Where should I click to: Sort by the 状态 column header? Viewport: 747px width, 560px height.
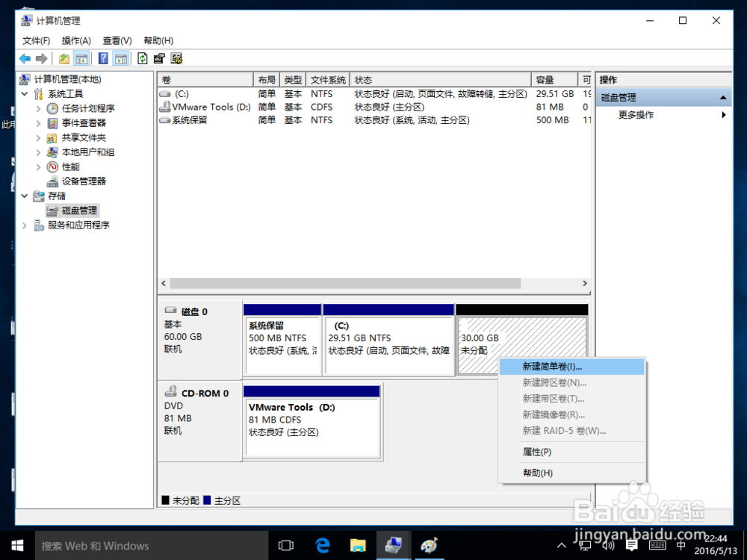pos(441,80)
